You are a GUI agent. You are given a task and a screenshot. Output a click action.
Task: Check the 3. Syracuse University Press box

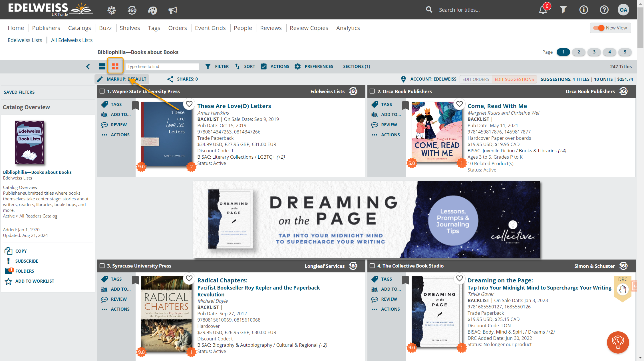(x=102, y=266)
